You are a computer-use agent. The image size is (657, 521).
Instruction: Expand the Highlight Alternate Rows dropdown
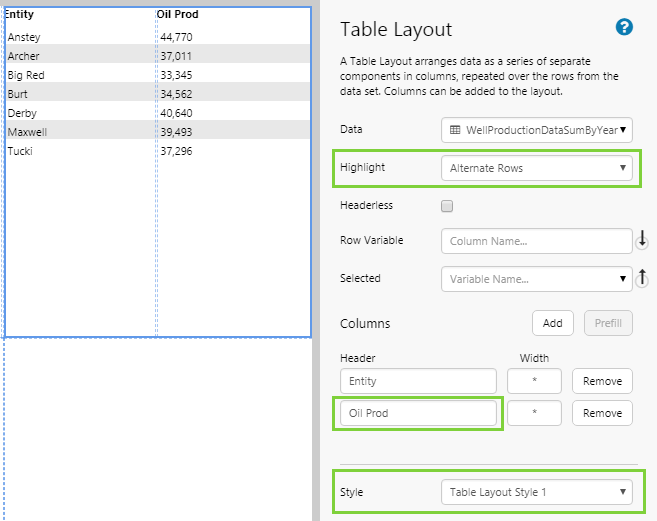pyautogui.click(x=537, y=168)
